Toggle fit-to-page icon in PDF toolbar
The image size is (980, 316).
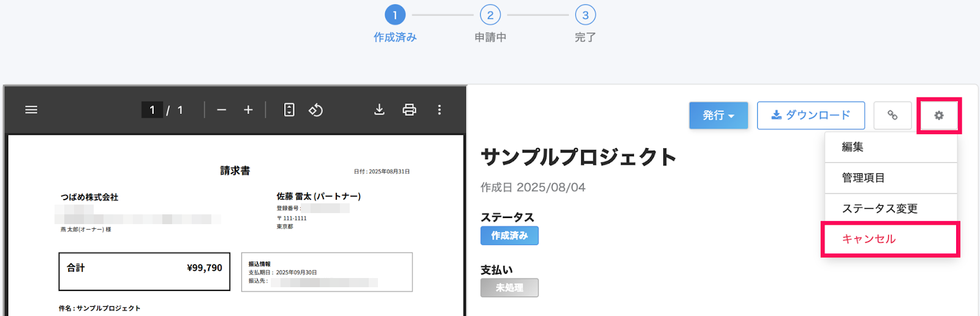(x=289, y=110)
